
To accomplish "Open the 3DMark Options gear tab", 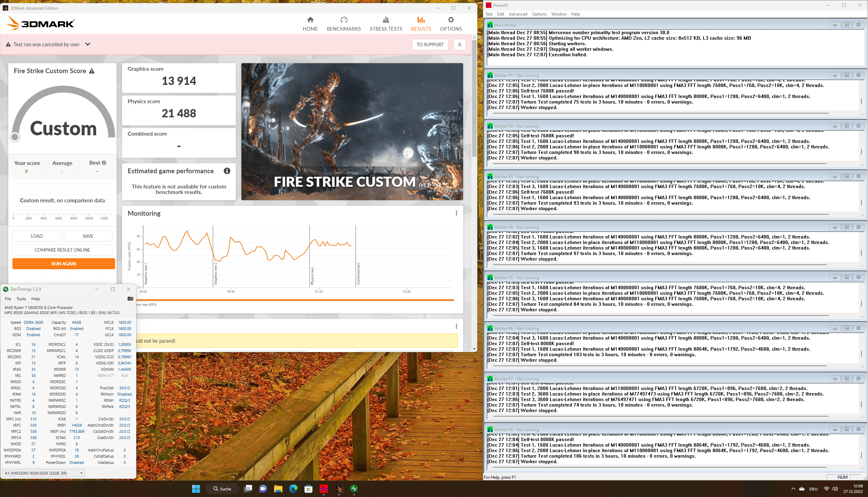I will coord(451,24).
